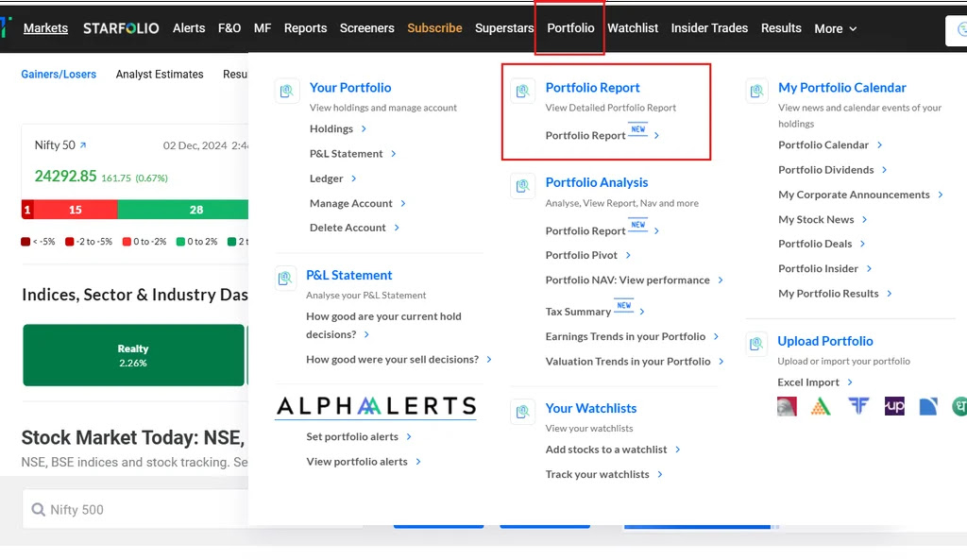
Task: Click the grey-red broker import icon
Action: pyautogui.click(x=787, y=406)
